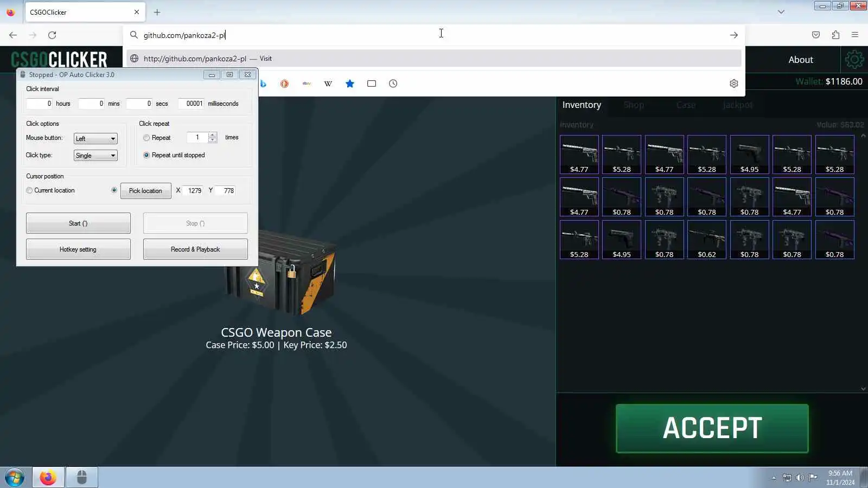Open the About page link
This screenshot has height=488, width=868.
click(x=801, y=60)
